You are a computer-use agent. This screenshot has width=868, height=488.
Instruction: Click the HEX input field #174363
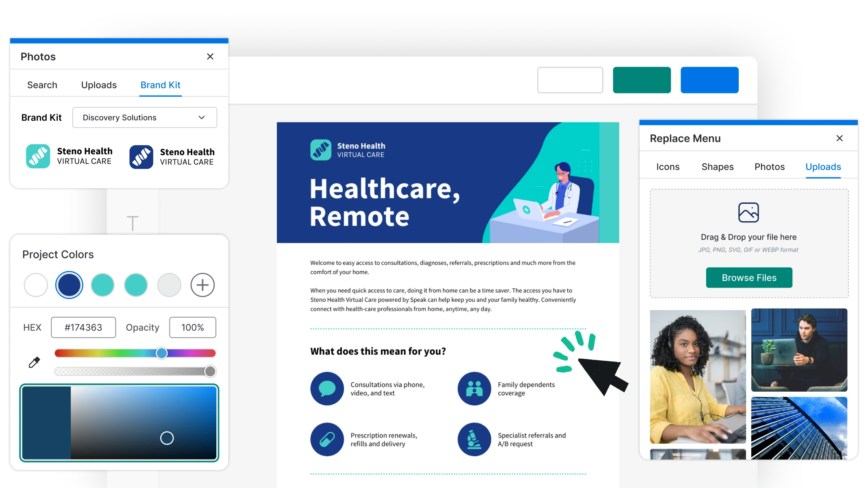pyautogui.click(x=83, y=327)
